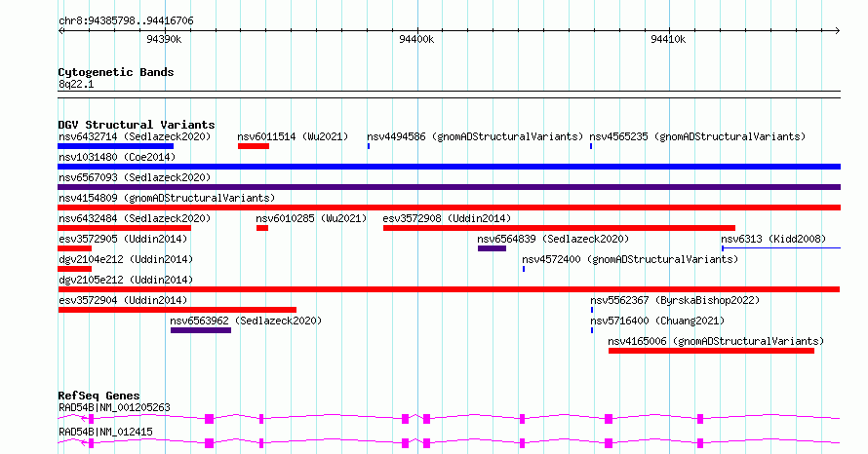
Task: Select the red bar under nsv6011514
Action: point(254,146)
